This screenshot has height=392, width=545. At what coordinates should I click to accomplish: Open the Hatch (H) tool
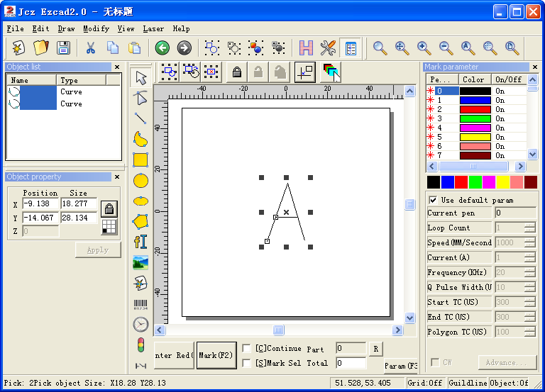(306, 47)
